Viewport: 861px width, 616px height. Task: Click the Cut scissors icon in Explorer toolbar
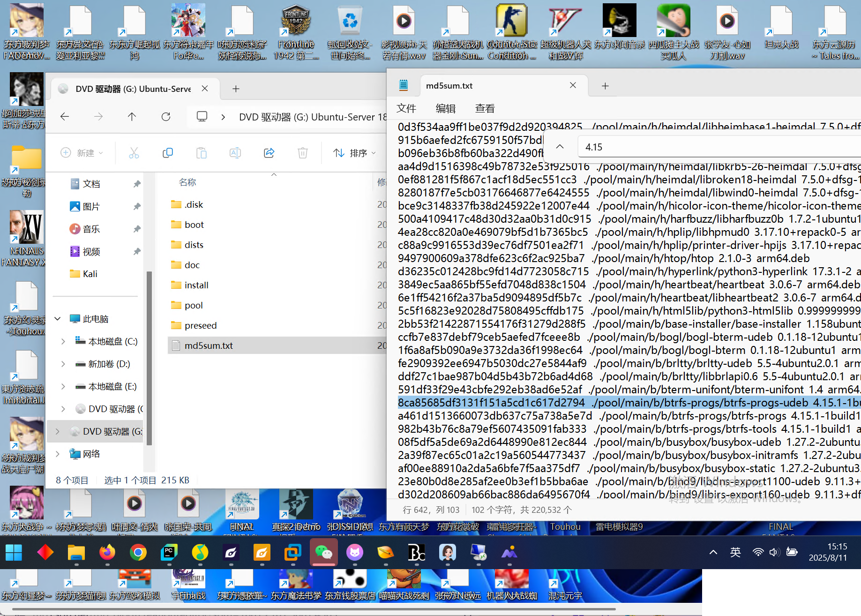(134, 153)
